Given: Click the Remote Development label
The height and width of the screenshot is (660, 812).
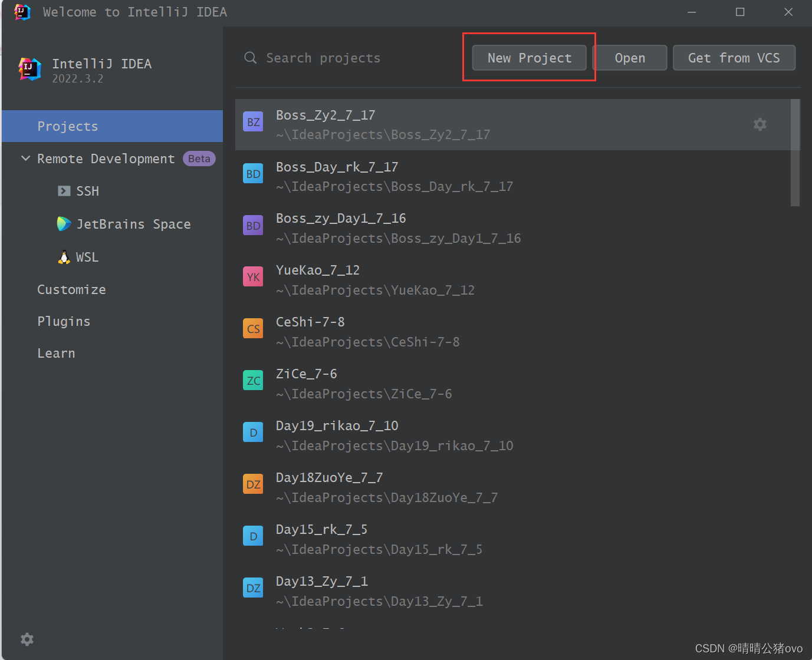Looking at the screenshot, I should tap(106, 159).
